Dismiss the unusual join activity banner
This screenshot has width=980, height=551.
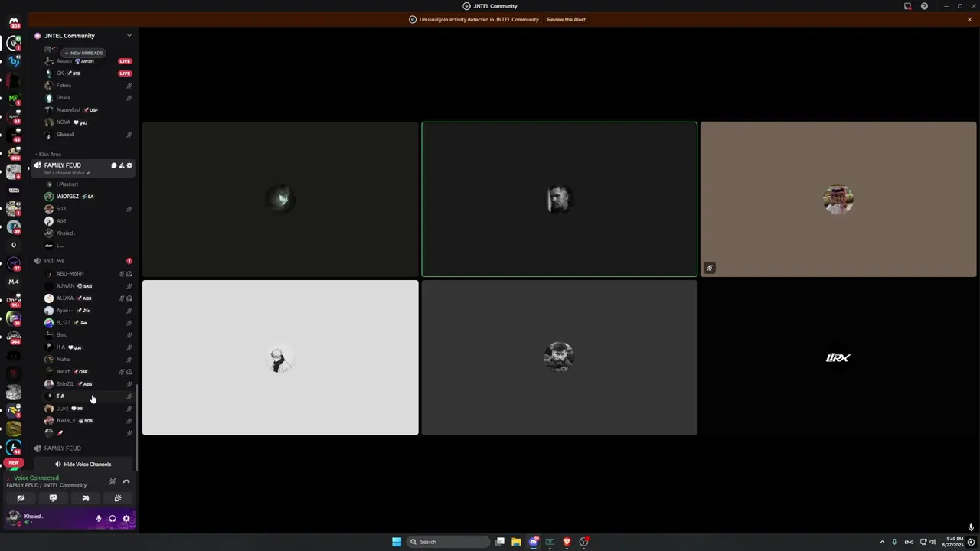pyautogui.click(x=969, y=20)
